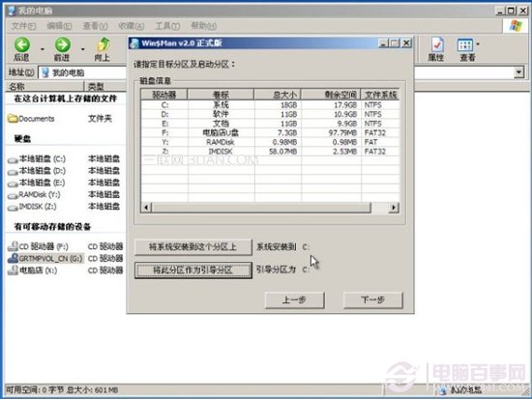
Task: Click partition list scroll left arrow
Action: coord(146,207)
